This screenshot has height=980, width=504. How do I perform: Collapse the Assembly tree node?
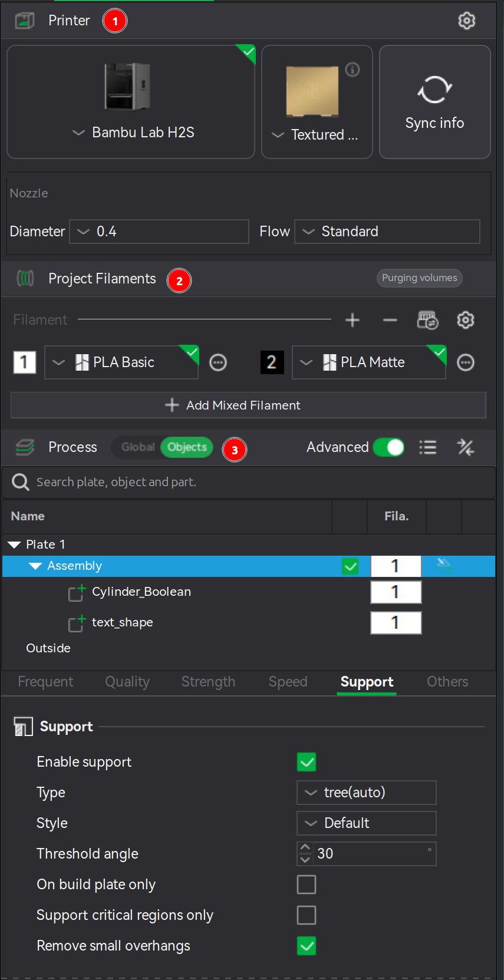click(x=35, y=566)
